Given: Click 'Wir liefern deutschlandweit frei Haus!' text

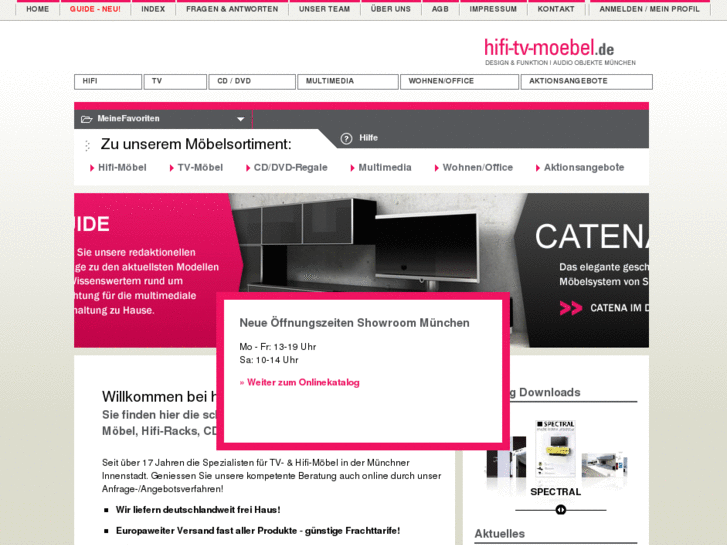Looking at the screenshot, I should coord(198,510).
